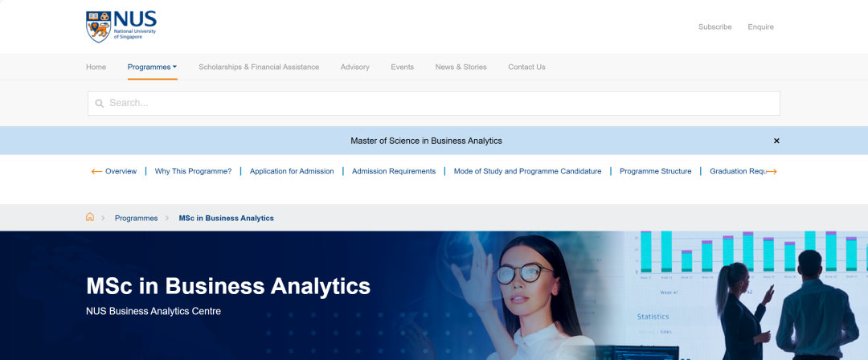Screen dimensions: 868x360
Task: Click the Subscribe link
Action: coord(714,27)
